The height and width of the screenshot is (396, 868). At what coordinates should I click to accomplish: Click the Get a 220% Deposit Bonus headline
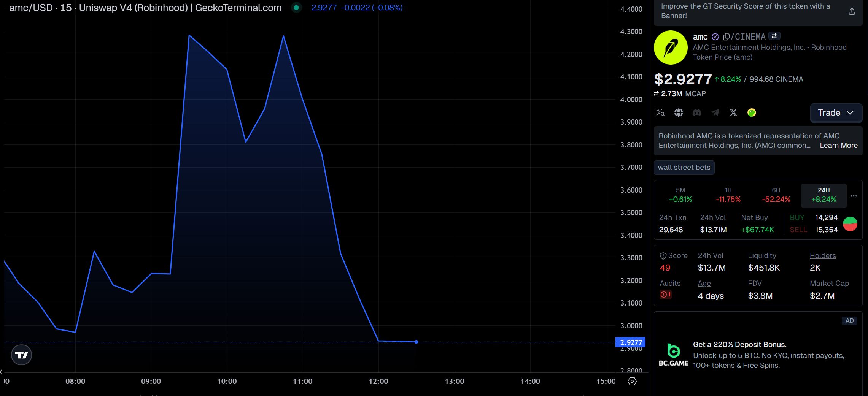click(739, 345)
